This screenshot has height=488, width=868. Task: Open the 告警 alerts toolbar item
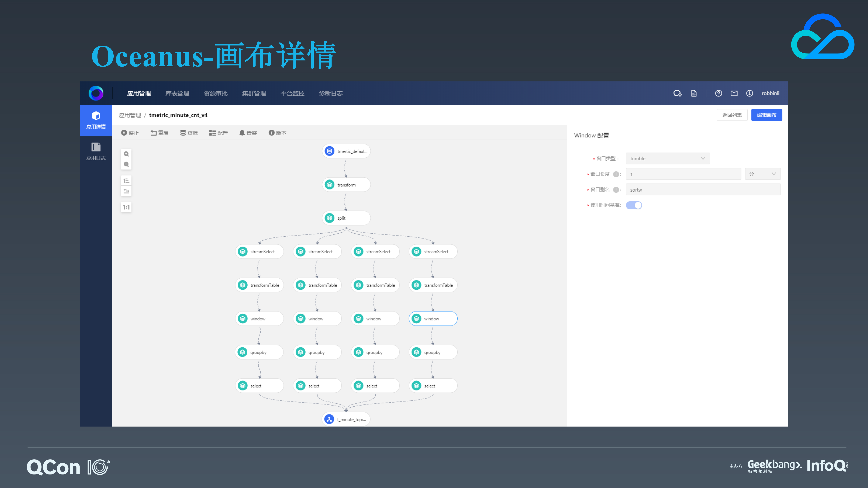click(248, 133)
